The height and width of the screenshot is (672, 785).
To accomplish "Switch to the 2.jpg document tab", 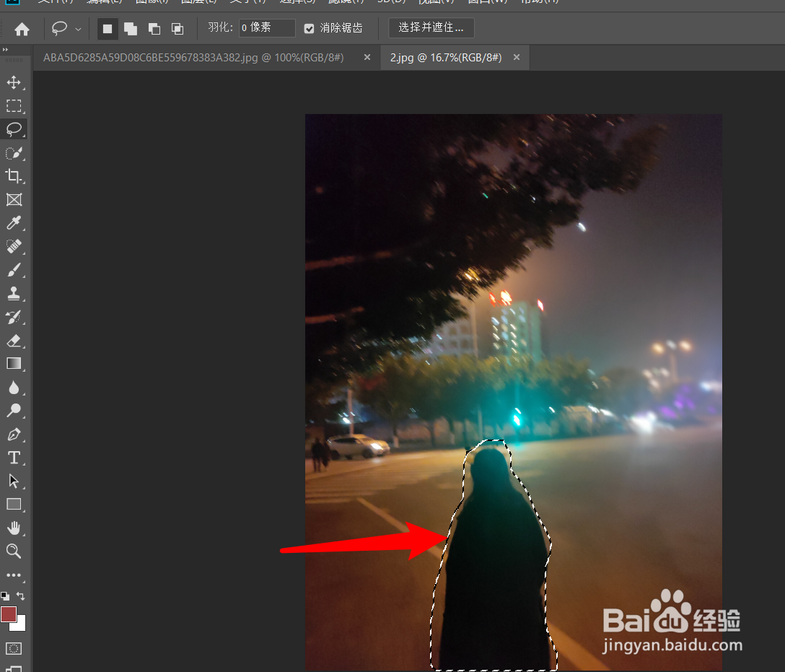I will (x=446, y=58).
